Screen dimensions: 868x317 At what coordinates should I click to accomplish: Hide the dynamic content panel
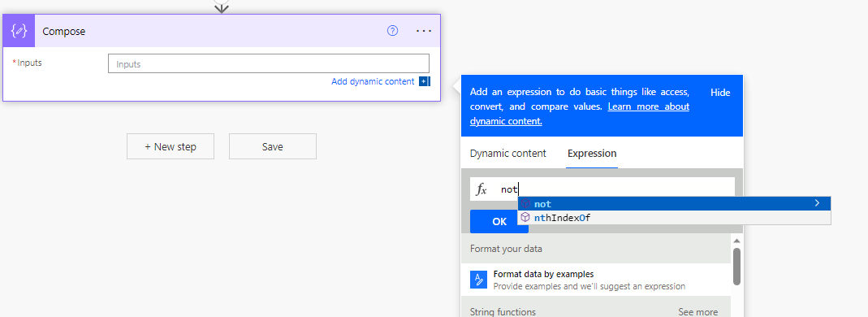tap(720, 93)
